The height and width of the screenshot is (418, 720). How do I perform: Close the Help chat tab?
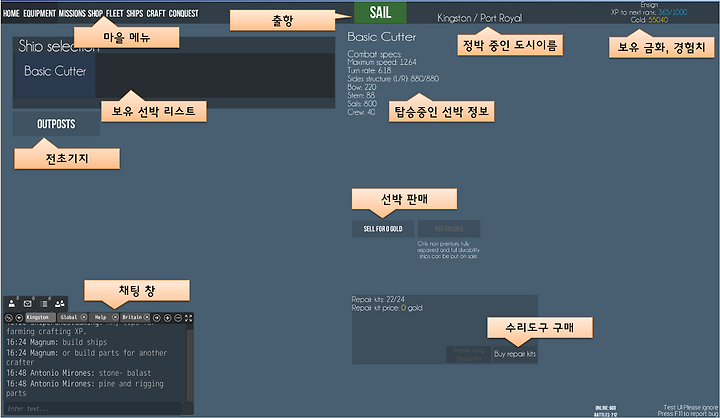click(115, 317)
